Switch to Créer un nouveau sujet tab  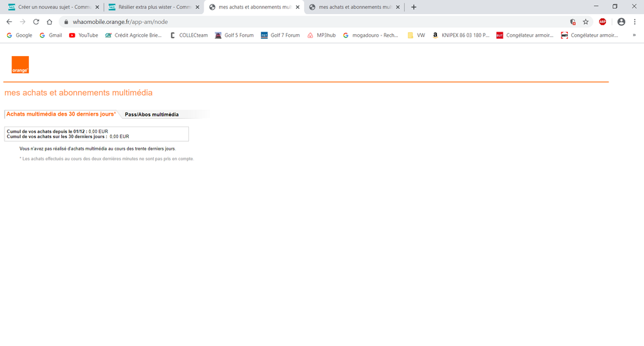pos(52,7)
